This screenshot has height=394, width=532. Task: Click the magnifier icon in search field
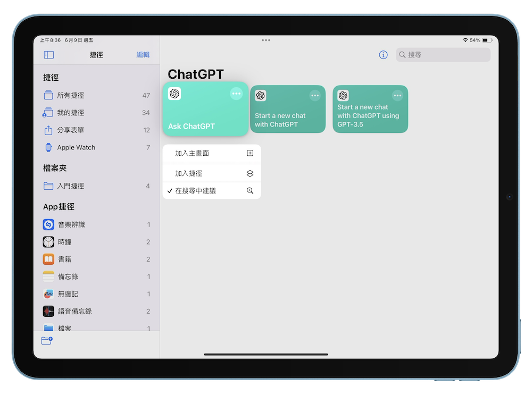point(402,55)
